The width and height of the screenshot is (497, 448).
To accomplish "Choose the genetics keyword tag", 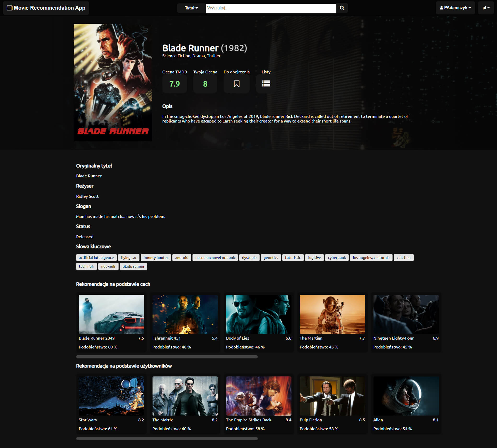I will click(x=271, y=258).
